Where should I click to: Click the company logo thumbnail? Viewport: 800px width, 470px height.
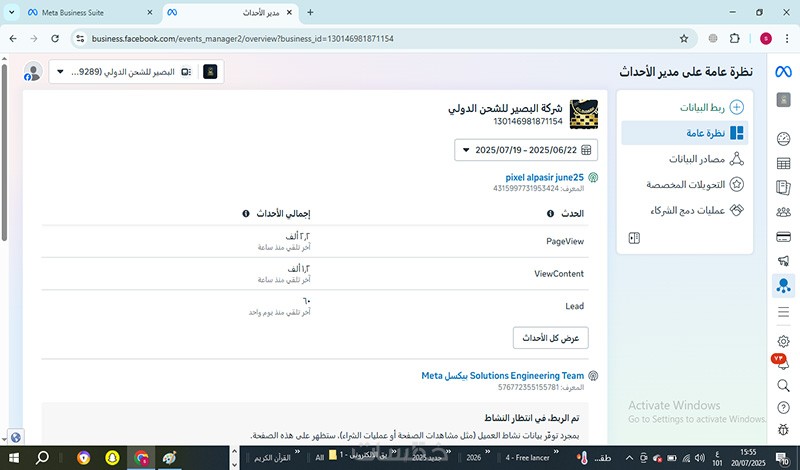[583, 114]
